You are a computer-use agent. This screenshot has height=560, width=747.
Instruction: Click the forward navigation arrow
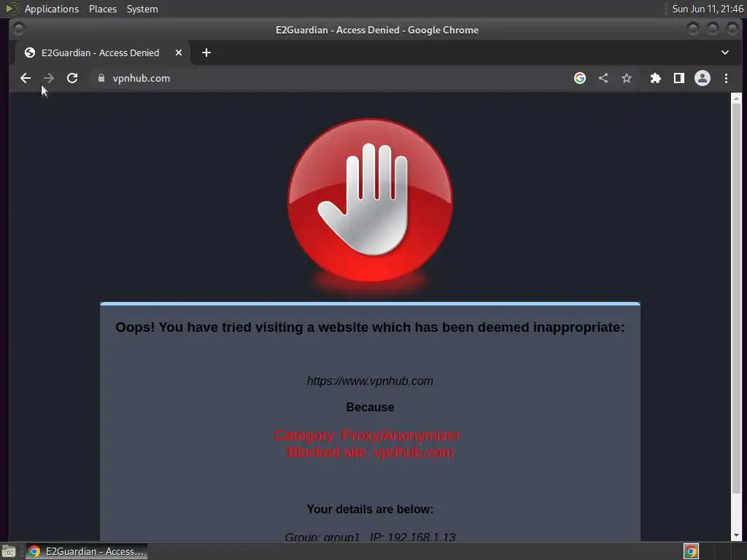click(49, 78)
